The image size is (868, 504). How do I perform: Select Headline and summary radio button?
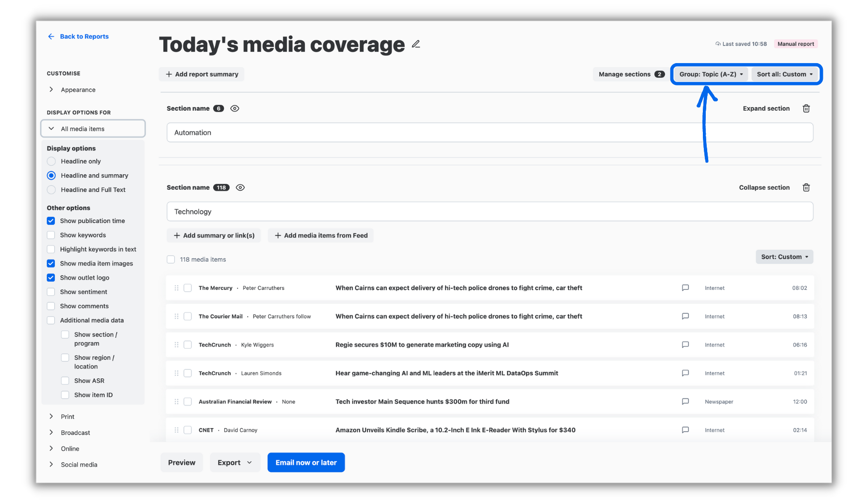coord(51,175)
